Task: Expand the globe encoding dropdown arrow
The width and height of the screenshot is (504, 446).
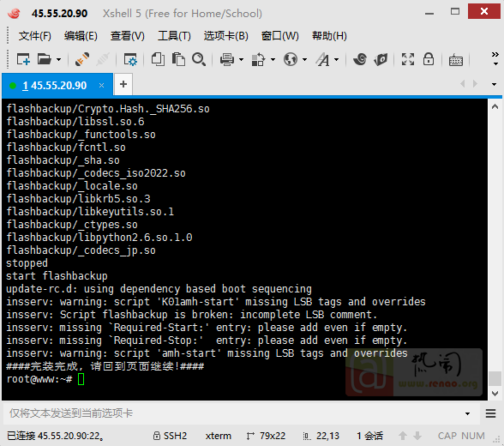Action: (x=305, y=59)
